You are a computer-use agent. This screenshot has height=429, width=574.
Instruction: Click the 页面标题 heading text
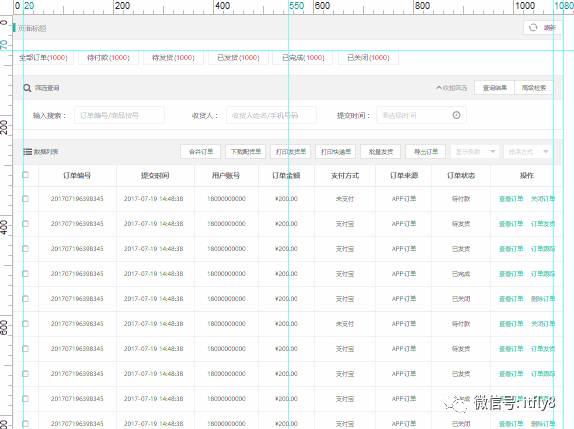click(32, 28)
